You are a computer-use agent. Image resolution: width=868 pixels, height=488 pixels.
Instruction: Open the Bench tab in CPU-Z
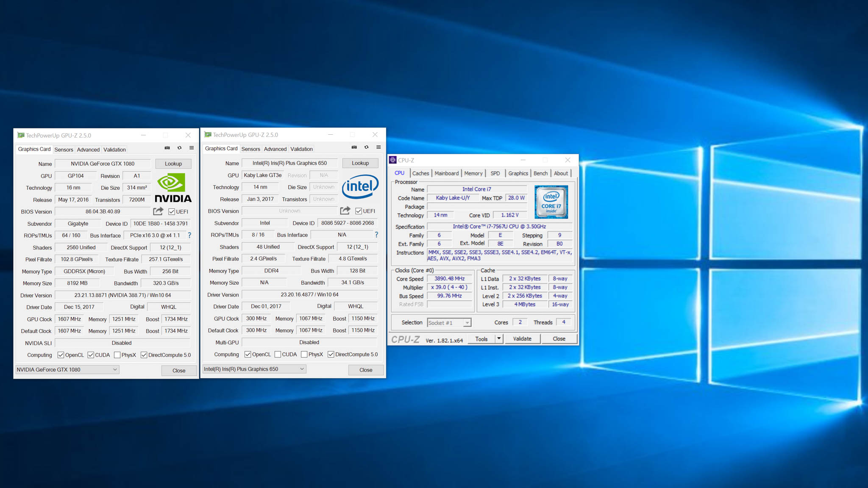pyautogui.click(x=540, y=173)
